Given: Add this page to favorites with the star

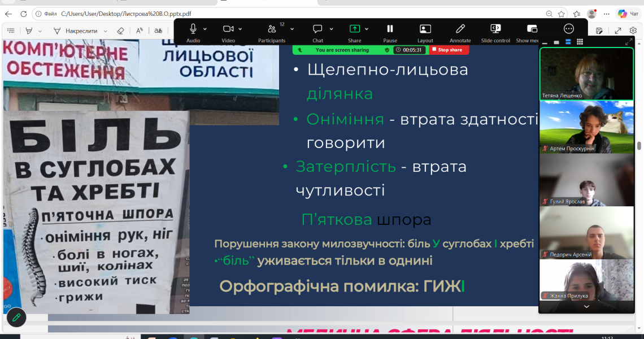Looking at the screenshot, I should point(562,14).
